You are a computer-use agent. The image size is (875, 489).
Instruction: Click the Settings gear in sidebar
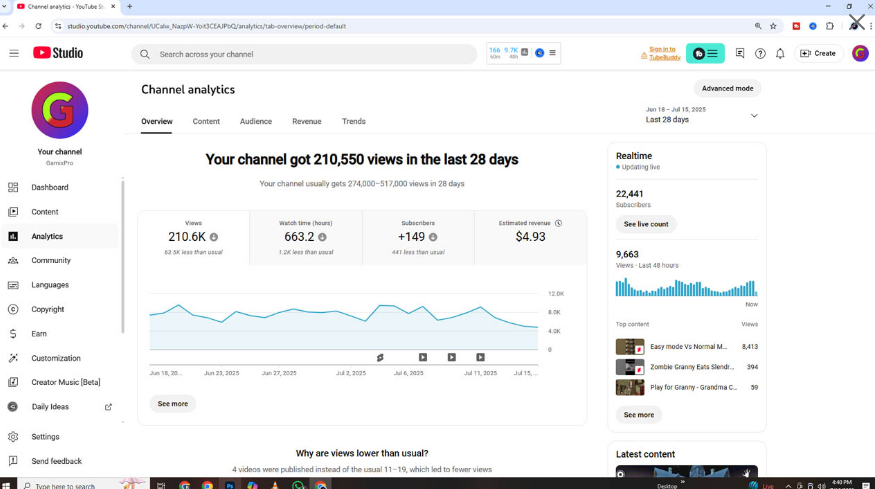pyautogui.click(x=13, y=437)
